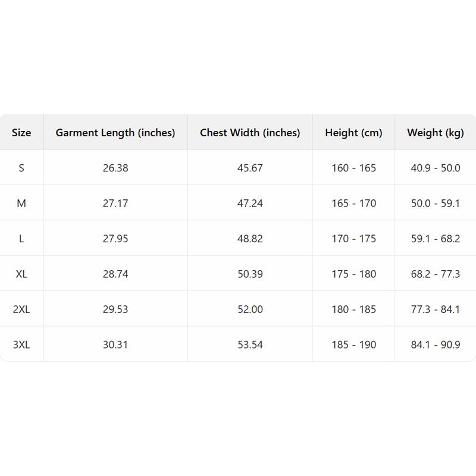
Task: Click the 160 - 165 height cell
Action: tap(354, 168)
